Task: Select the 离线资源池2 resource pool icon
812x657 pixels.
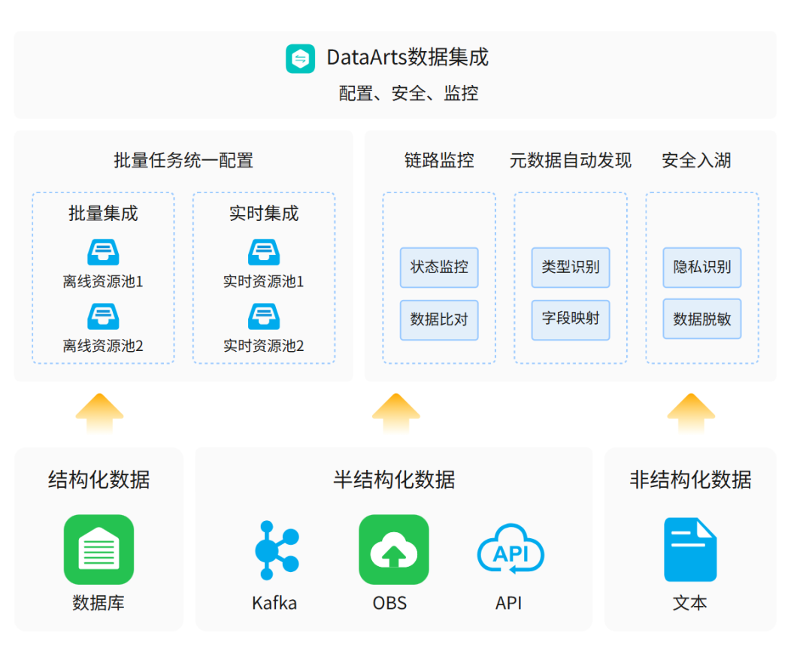Action: [x=103, y=315]
